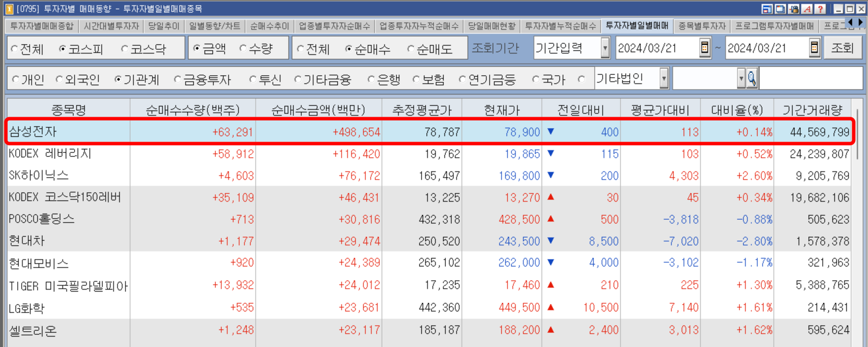868x347 pixels.
Task: Click the 조회 search button
Action: (842, 48)
